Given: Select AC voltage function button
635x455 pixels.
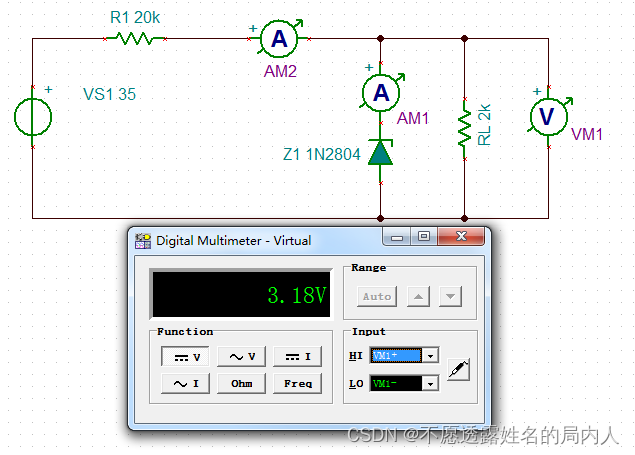Looking at the screenshot, I should pos(241,357).
